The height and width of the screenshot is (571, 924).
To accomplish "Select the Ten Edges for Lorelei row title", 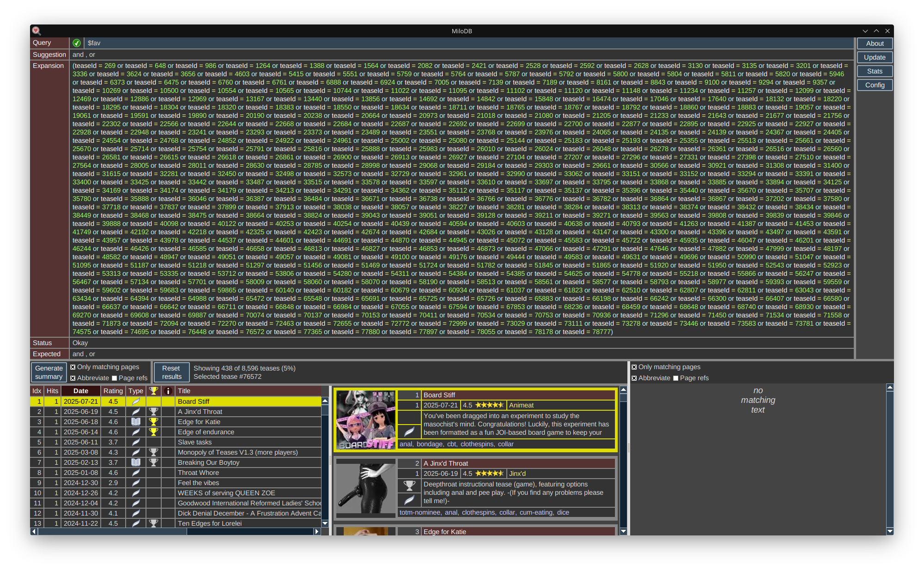I will [x=210, y=523].
